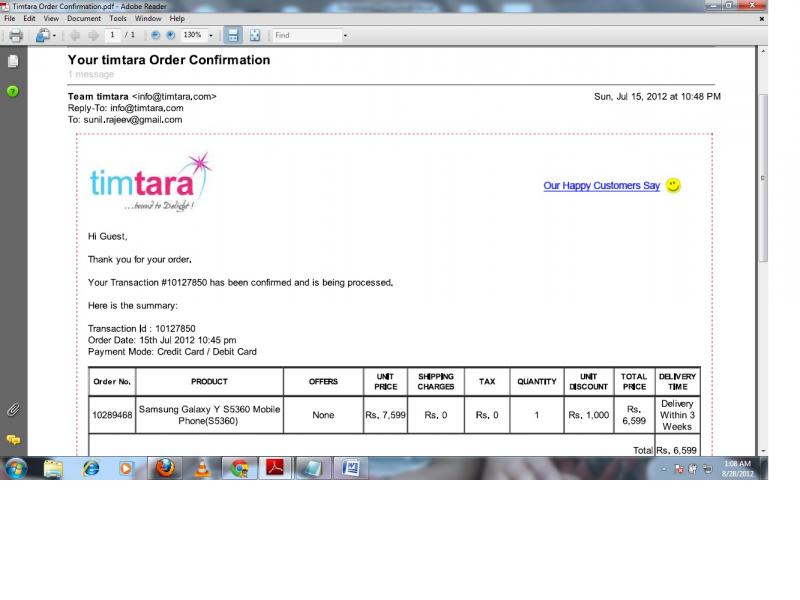Click the Samsung Galaxy Y S5360 product cell
800x600 pixels.
pos(209,415)
